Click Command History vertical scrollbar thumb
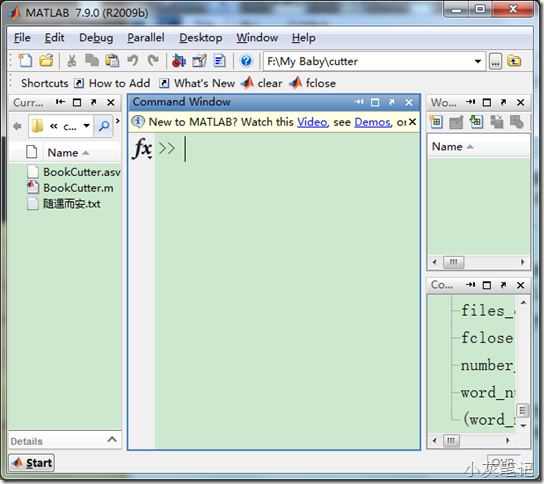Screen dimensions: 544x484 [x=522, y=411]
